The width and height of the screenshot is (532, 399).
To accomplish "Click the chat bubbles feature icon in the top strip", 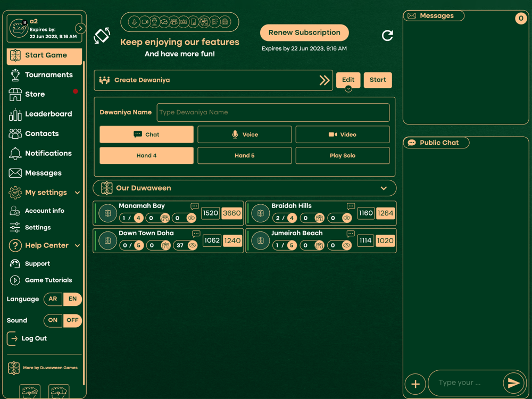I will pyautogui.click(x=164, y=22).
